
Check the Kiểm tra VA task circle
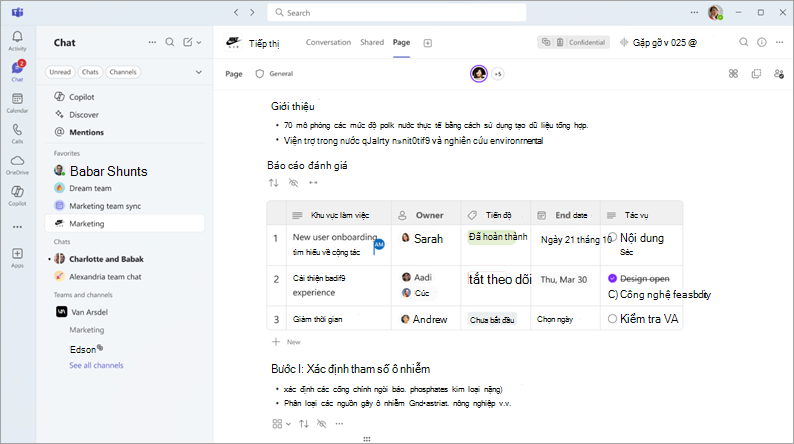coord(612,319)
